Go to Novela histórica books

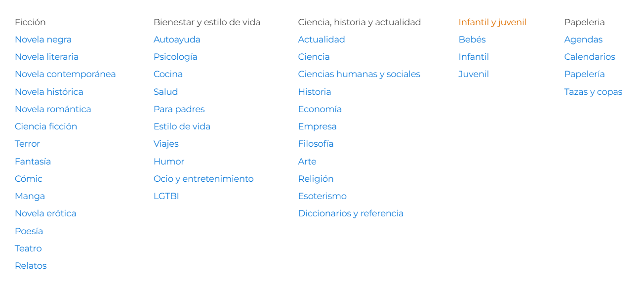click(49, 92)
